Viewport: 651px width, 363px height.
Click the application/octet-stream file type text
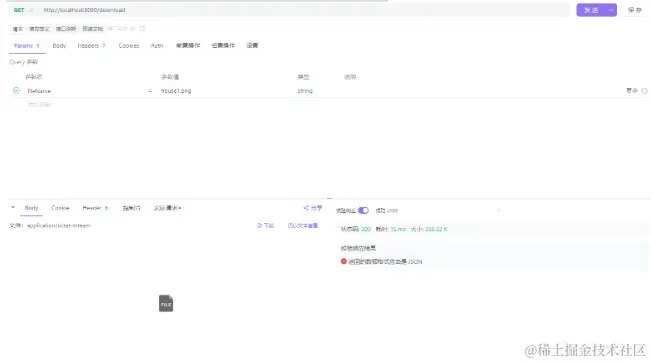pos(59,226)
